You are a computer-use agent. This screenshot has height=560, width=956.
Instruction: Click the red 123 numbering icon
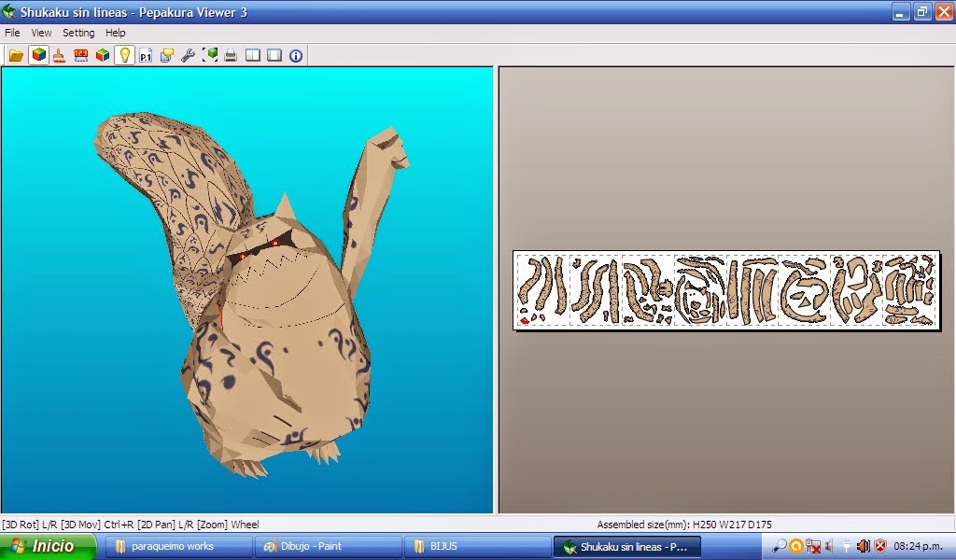[x=81, y=55]
